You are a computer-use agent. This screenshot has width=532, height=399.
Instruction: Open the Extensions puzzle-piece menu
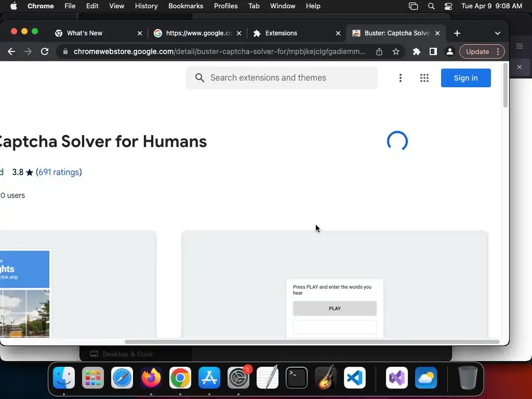[417, 51]
